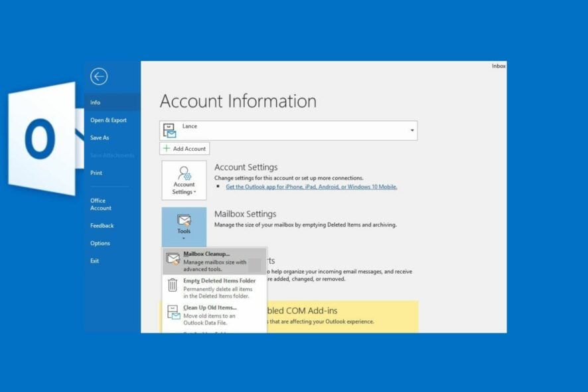The height and width of the screenshot is (392, 588).
Task: Open the Save As menu entry
Action: tap(98, 138)
